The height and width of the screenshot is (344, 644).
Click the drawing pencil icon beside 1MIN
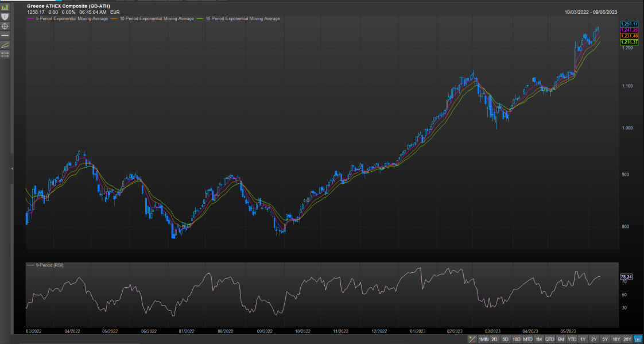472,339
